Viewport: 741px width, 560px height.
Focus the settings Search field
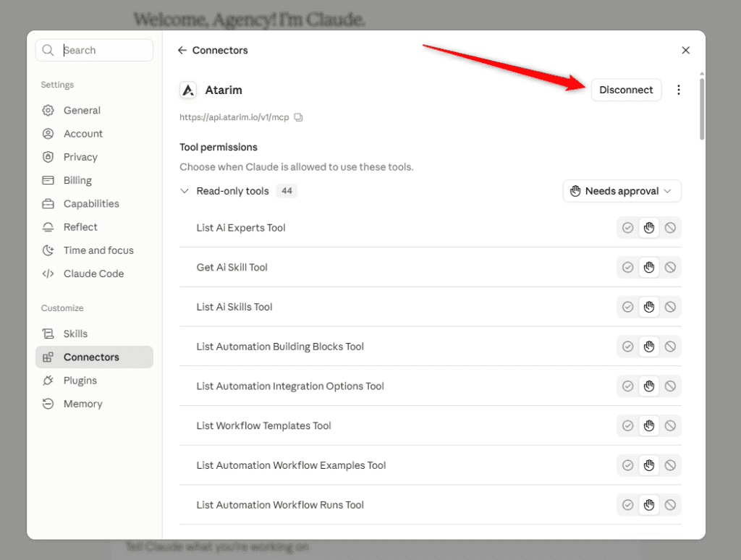[x=94, y=50]
